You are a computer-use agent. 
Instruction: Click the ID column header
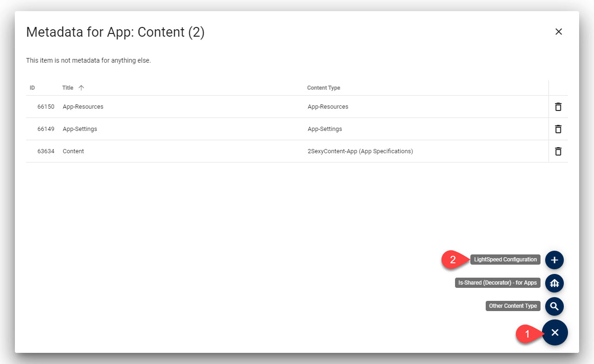coord(33,88)
